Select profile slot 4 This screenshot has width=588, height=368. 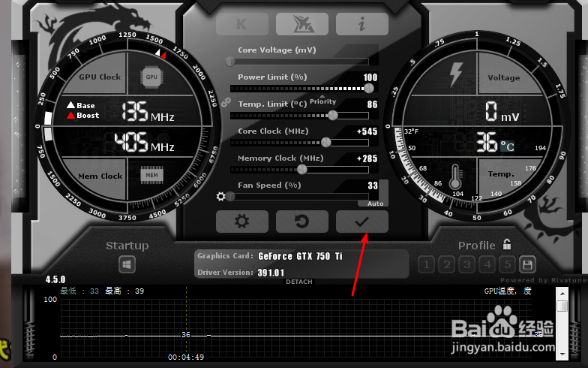coord(487,264)
